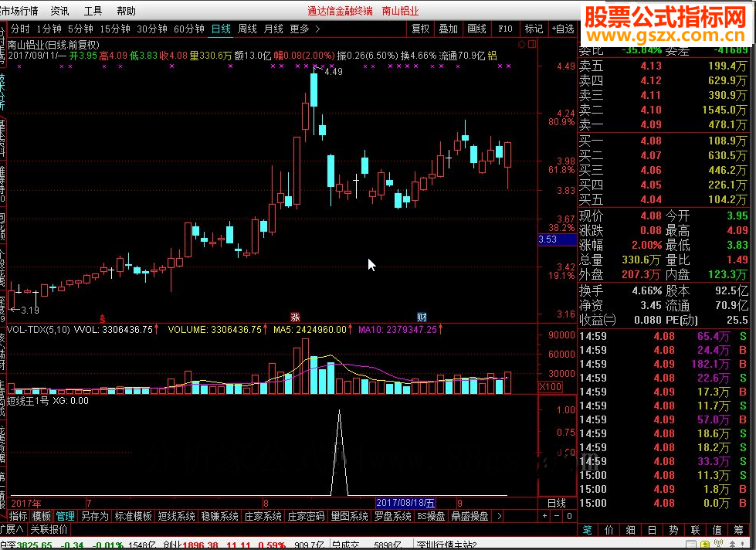This screenshot has width=756, height=550.
Task: Expand the 更多 periods list
Action: coord(305,29)
